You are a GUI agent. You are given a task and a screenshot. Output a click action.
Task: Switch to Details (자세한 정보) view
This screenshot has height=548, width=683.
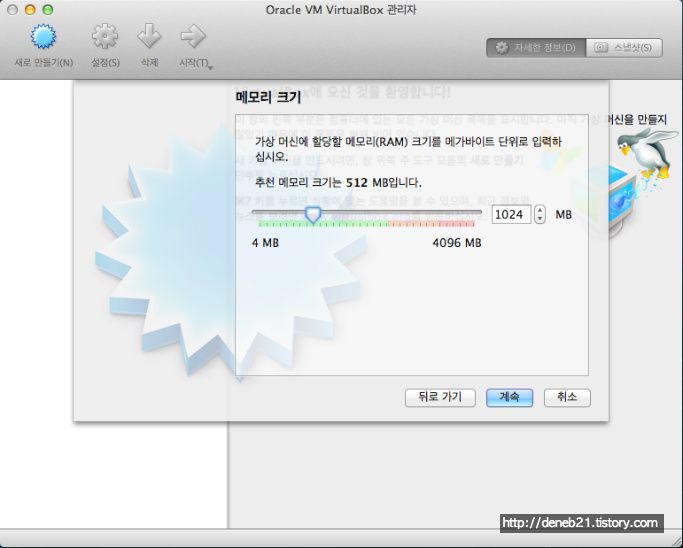click(536, 47)
